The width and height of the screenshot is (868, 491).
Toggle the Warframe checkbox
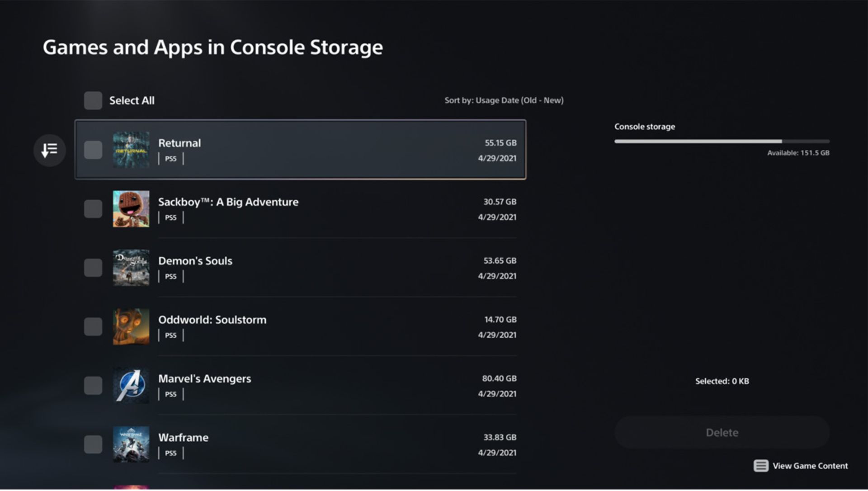[93, 444]
